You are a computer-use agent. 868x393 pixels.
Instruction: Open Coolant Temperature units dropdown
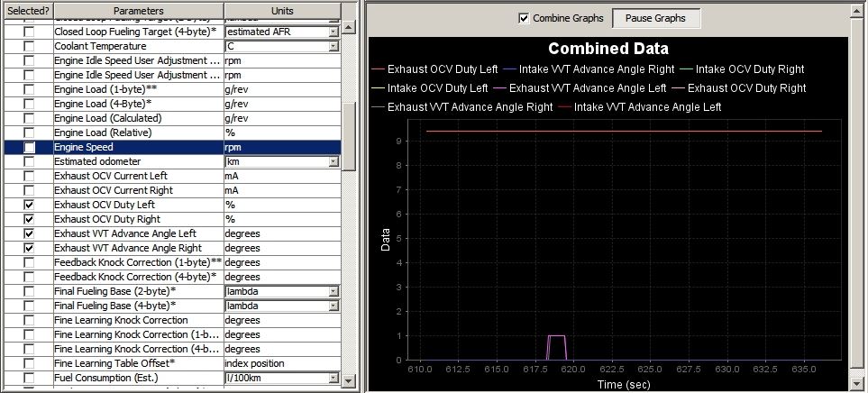333,46
